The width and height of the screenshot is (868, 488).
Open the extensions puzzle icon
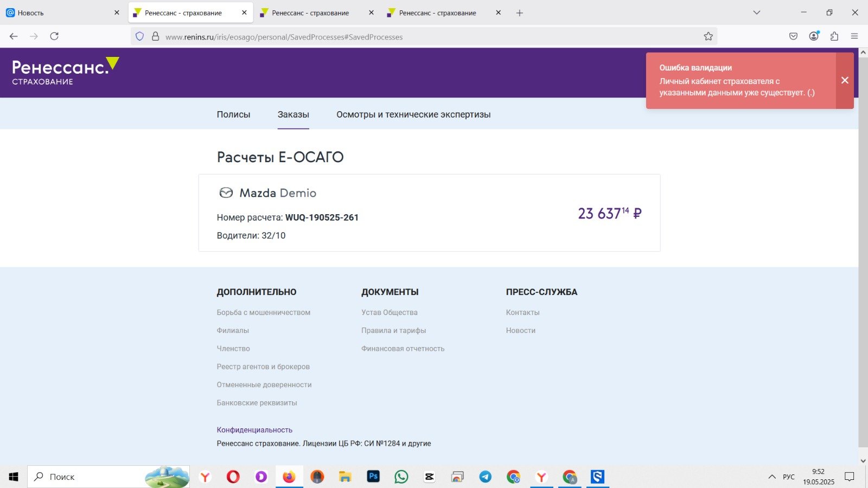coord(834,36)
